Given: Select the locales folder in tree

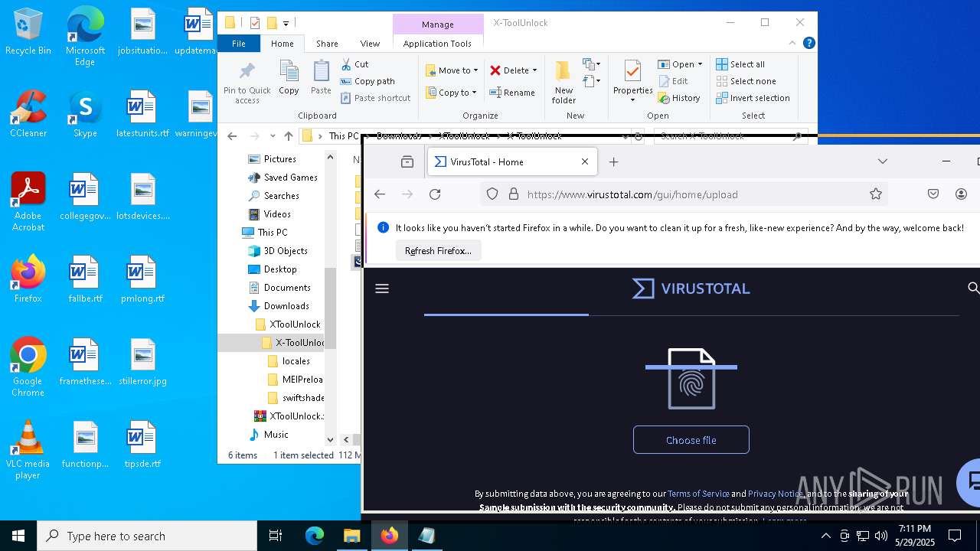Looking at the screenshot, I should coord(296,361).
